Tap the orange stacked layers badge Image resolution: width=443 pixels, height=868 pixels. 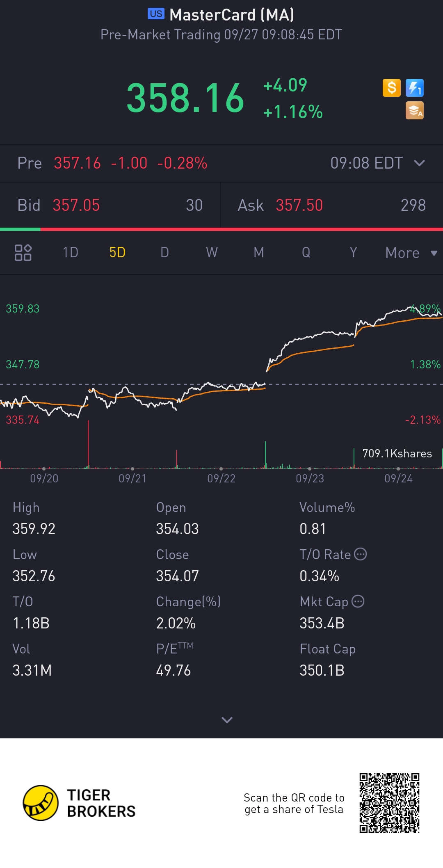tap(415, 111)
